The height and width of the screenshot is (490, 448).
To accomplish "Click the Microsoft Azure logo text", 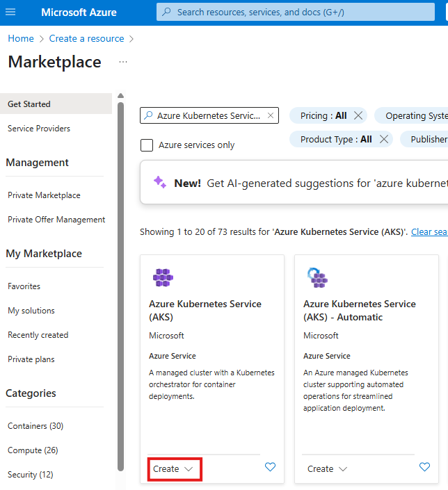I will click(79, 13).
